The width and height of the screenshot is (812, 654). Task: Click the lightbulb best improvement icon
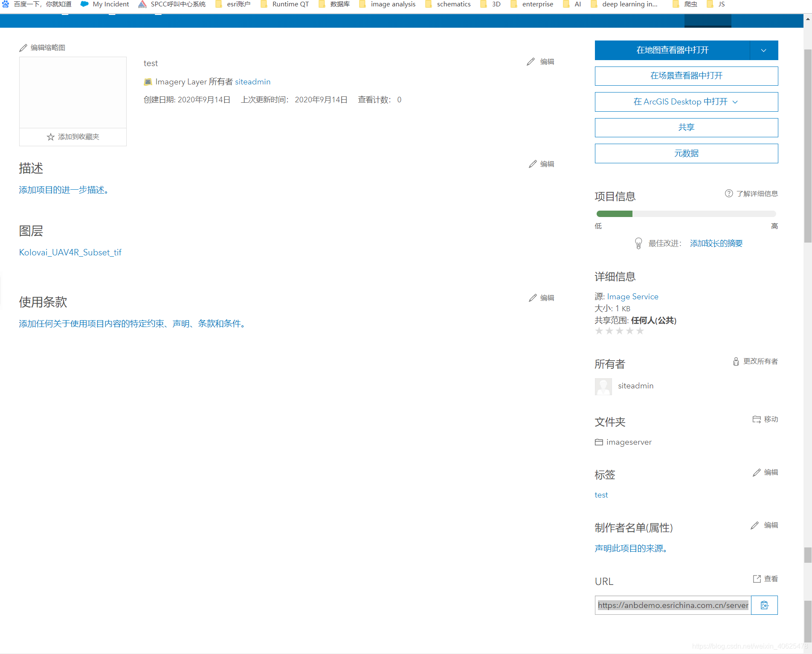click(638, 243)
